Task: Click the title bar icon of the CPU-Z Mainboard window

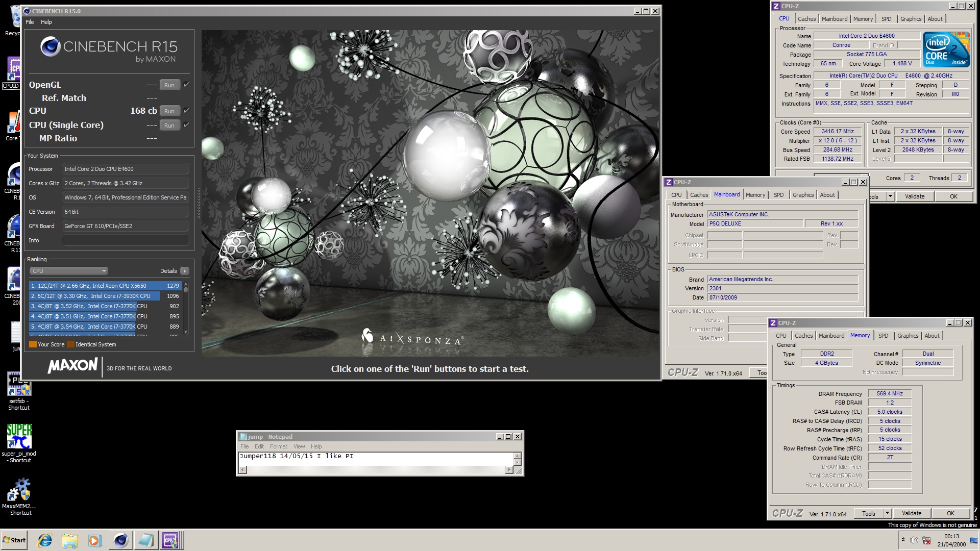Action: pos(669,182)
